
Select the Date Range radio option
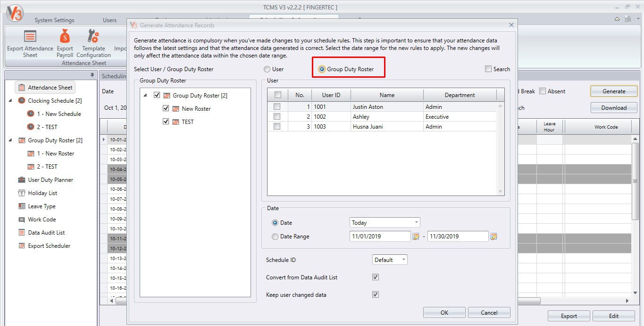275,236
